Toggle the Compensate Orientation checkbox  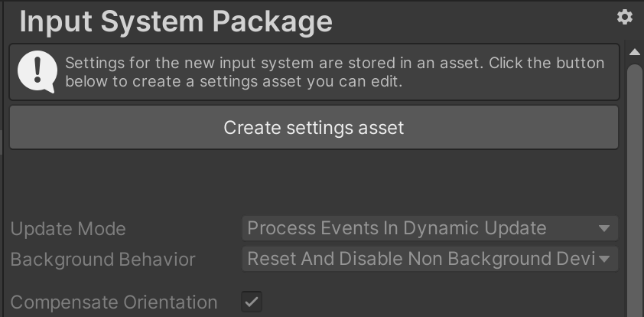coord(252,302)
